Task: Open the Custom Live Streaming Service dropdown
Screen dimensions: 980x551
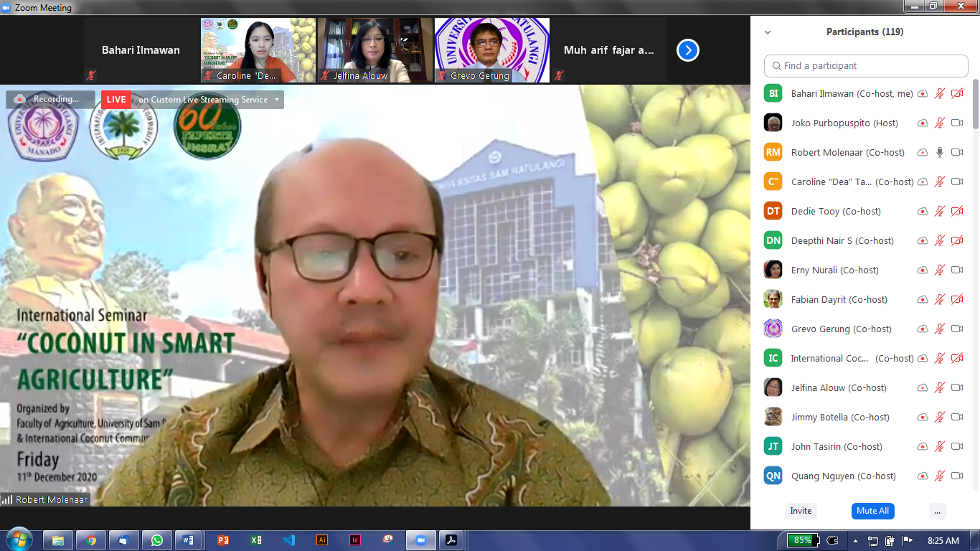Action: [x=277, y=100]
